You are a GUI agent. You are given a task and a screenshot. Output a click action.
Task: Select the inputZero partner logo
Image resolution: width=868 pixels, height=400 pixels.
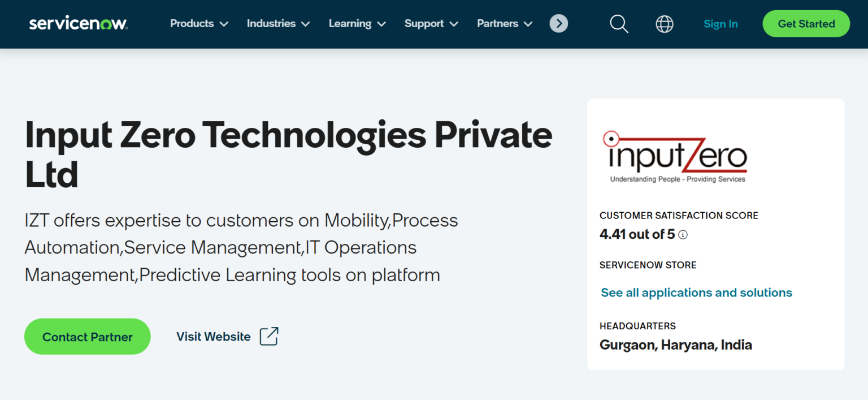(676, 157)
